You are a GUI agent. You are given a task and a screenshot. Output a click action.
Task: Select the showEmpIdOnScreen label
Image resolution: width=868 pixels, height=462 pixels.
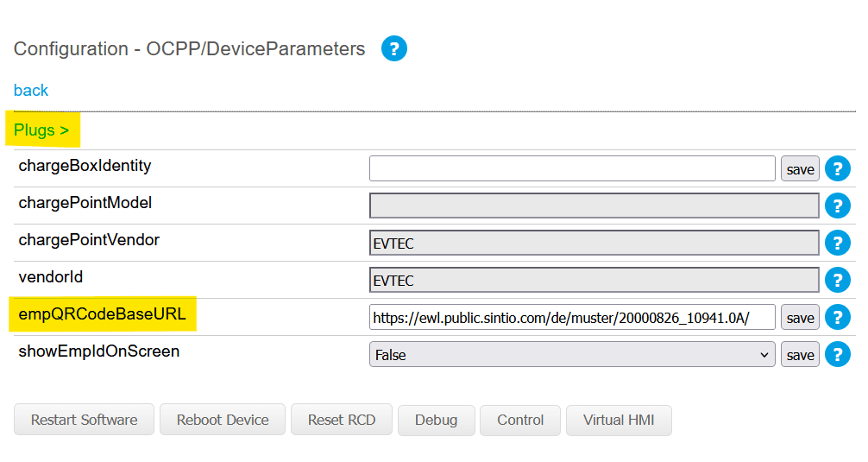coord(99,351)
